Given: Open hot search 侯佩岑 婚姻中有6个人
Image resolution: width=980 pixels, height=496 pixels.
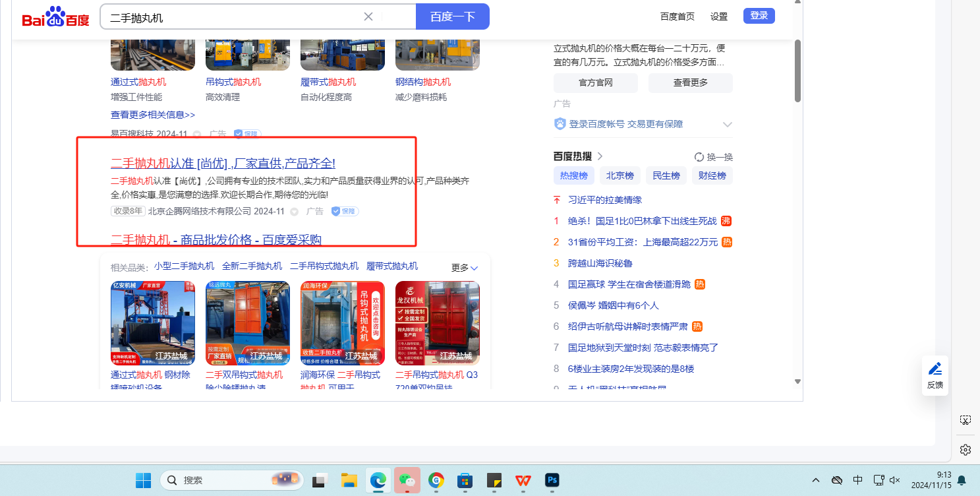Looking at the screenshot, I should point(614,305).
